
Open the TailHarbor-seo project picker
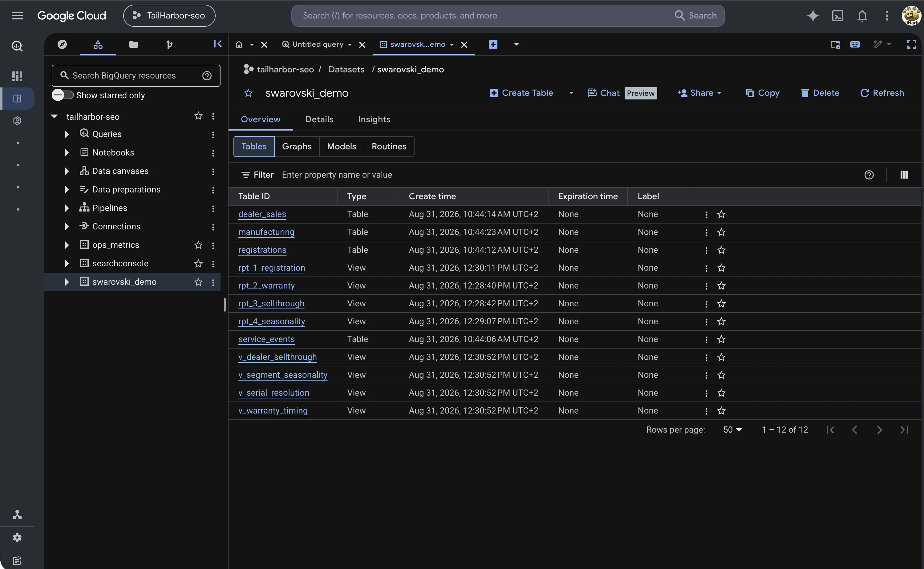pyautogui.click(x=169, y=15)
